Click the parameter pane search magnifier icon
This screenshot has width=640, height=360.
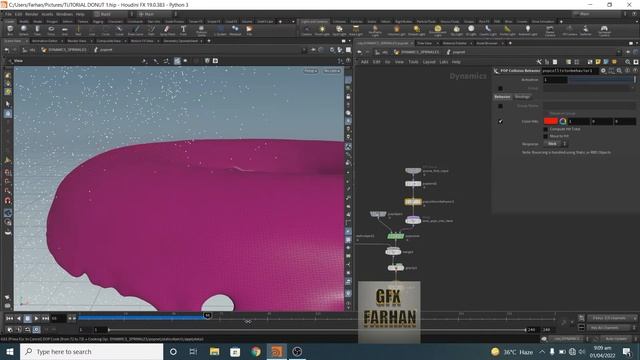(x=620, y=71)
